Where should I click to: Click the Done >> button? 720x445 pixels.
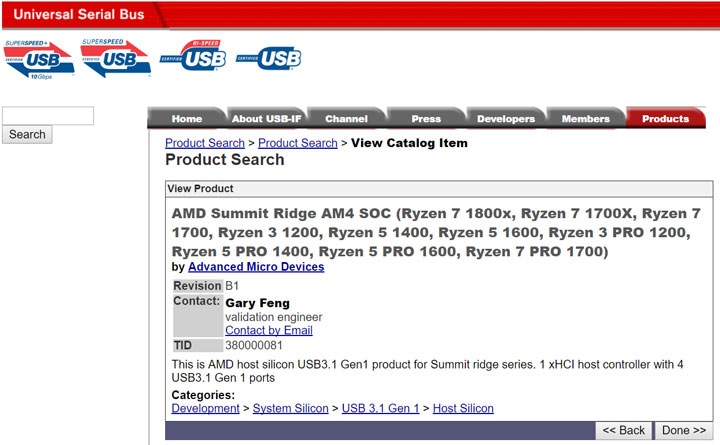(x=684, y=430)
